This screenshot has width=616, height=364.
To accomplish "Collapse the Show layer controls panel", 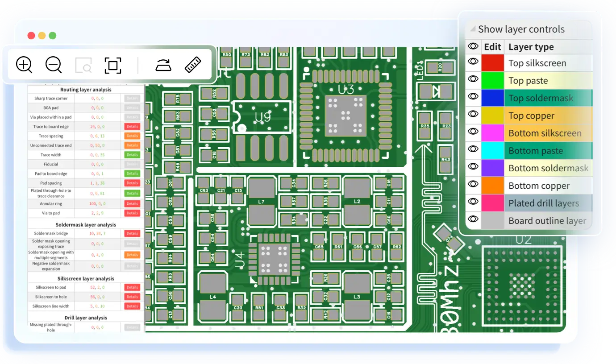I will coord(473,29).
